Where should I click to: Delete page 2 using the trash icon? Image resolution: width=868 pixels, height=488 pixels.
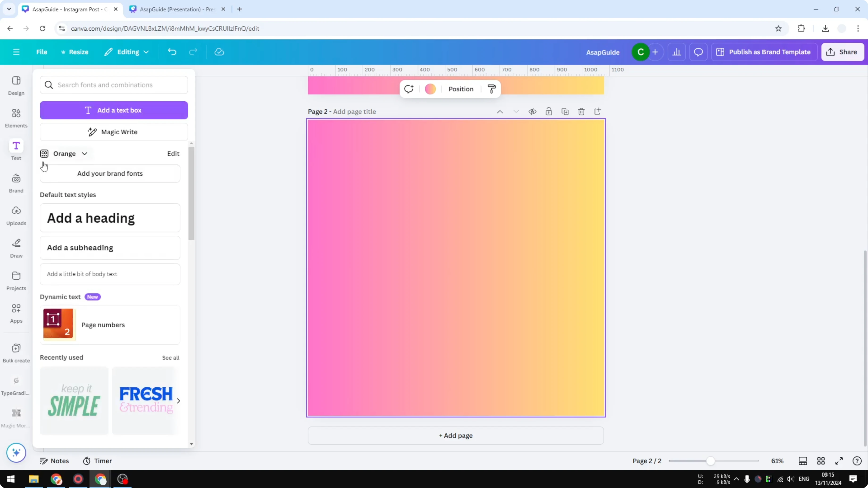click(x=581, y=111)
